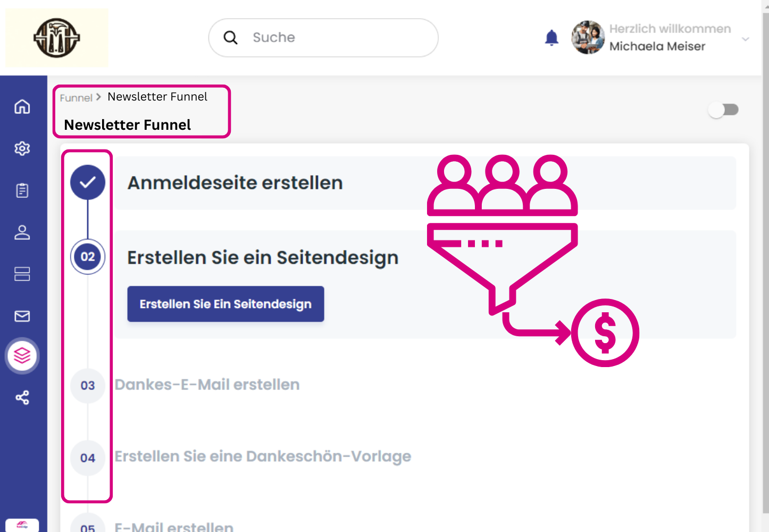Open the notification bell
Screen dimensions: 769x532
coord(551,38)
